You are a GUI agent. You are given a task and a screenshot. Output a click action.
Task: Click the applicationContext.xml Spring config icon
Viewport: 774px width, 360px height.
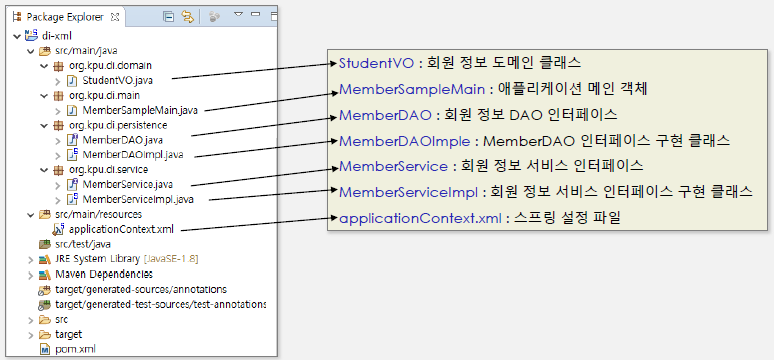(59, 229)
